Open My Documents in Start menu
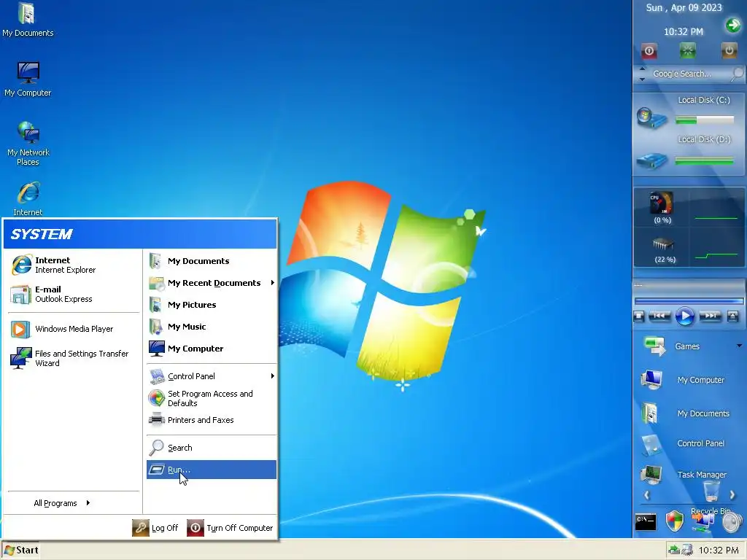The width and height of the screenshot is (747, 560). 211,261
